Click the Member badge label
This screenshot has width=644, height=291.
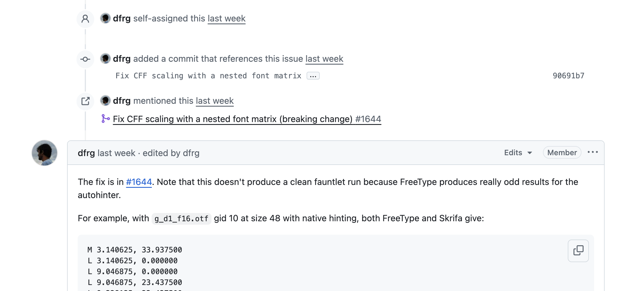[562, 153]
